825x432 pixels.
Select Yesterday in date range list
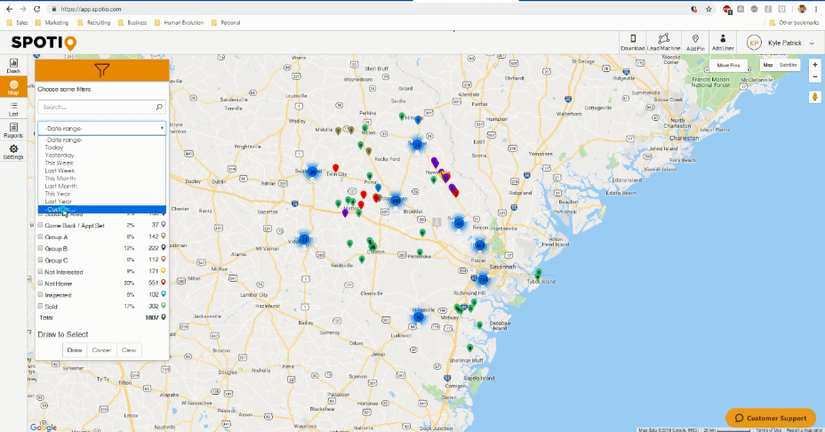coord(102,155)
